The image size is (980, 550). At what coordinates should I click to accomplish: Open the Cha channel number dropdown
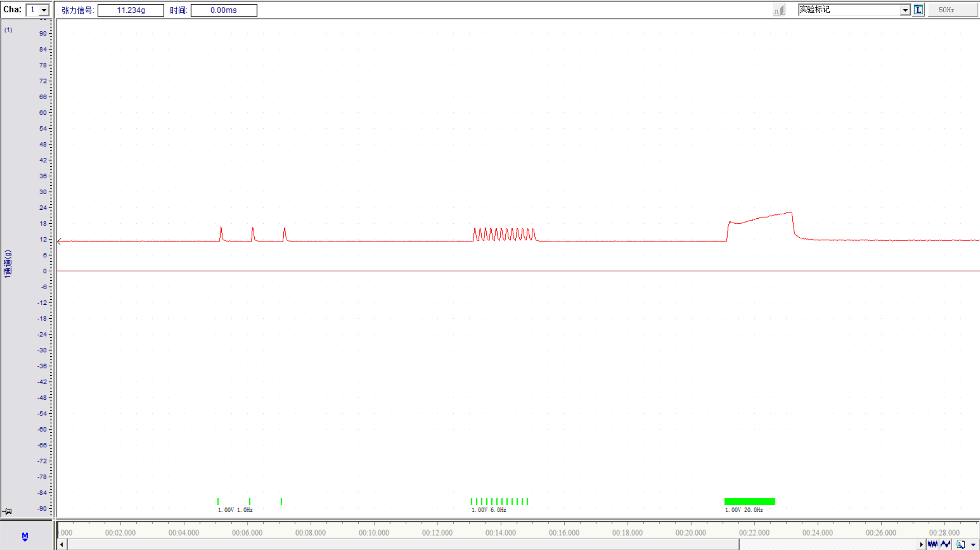(x=44, y=10)
